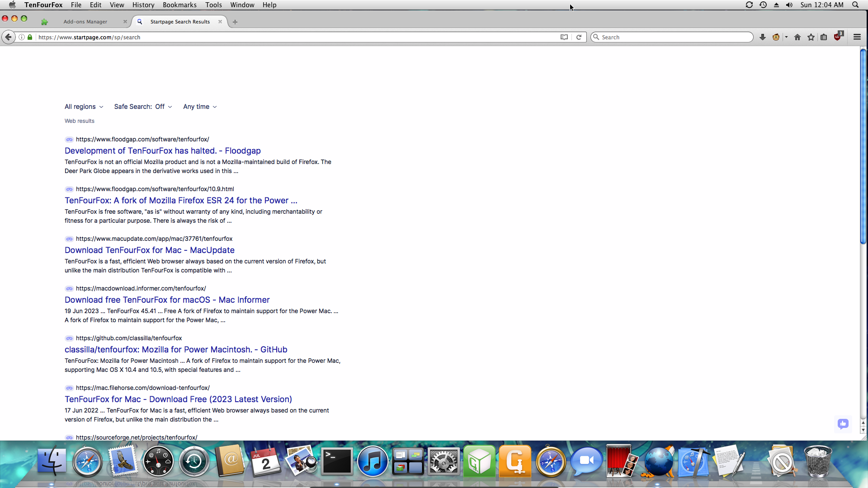Image resolution: width=868 pixels, height=488 pixels.
Task: Click the site info (i) icon
Action: point(21,37)
